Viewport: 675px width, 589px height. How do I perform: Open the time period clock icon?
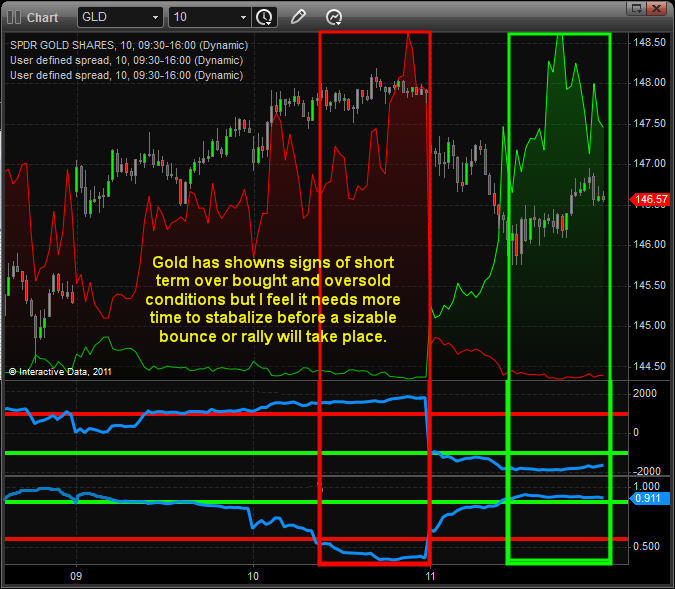(x=264, y=17)
